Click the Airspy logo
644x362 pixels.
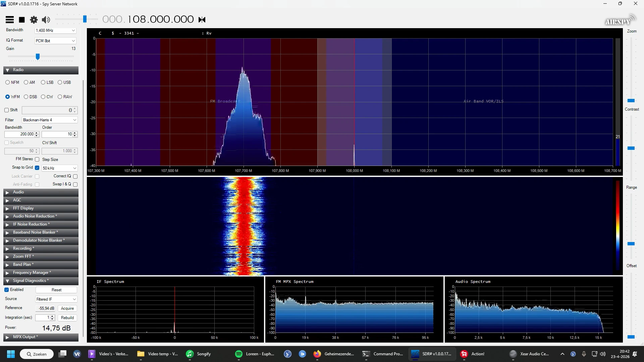tap(620, 20)
